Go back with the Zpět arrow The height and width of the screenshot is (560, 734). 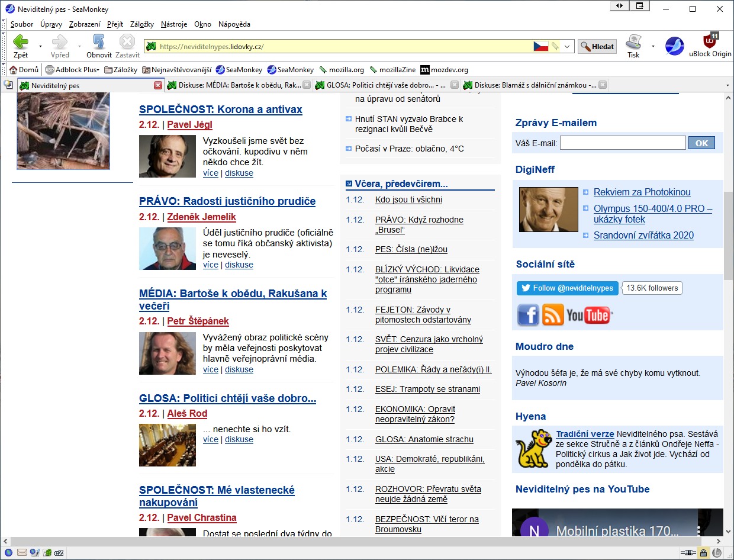[x=21, y=46]
